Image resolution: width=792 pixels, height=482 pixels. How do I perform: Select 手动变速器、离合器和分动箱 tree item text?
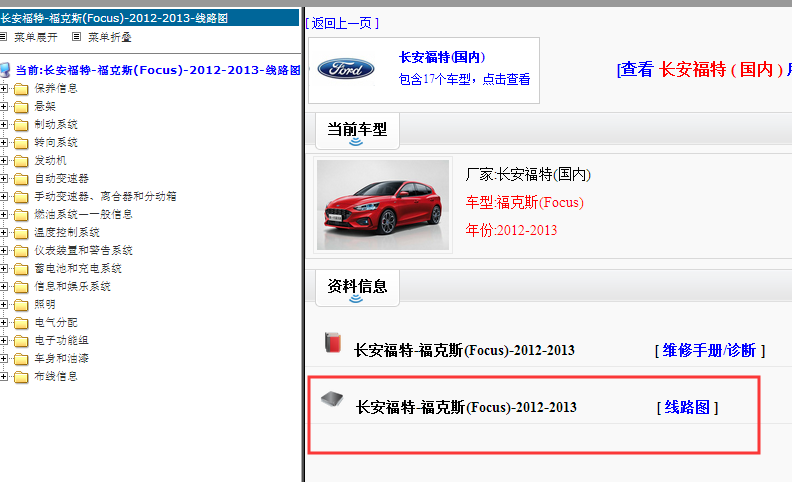tap(105, 197)
